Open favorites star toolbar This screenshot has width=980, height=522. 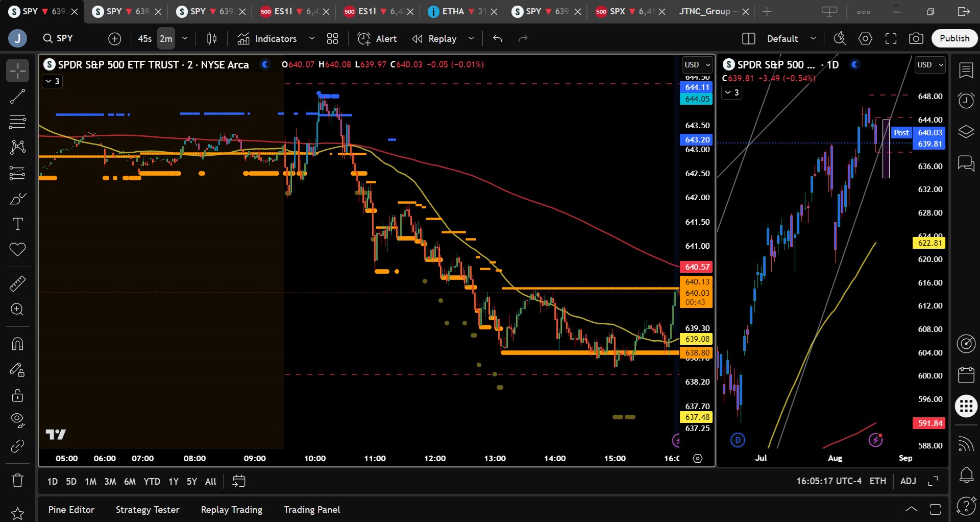(x=17, y=513)
